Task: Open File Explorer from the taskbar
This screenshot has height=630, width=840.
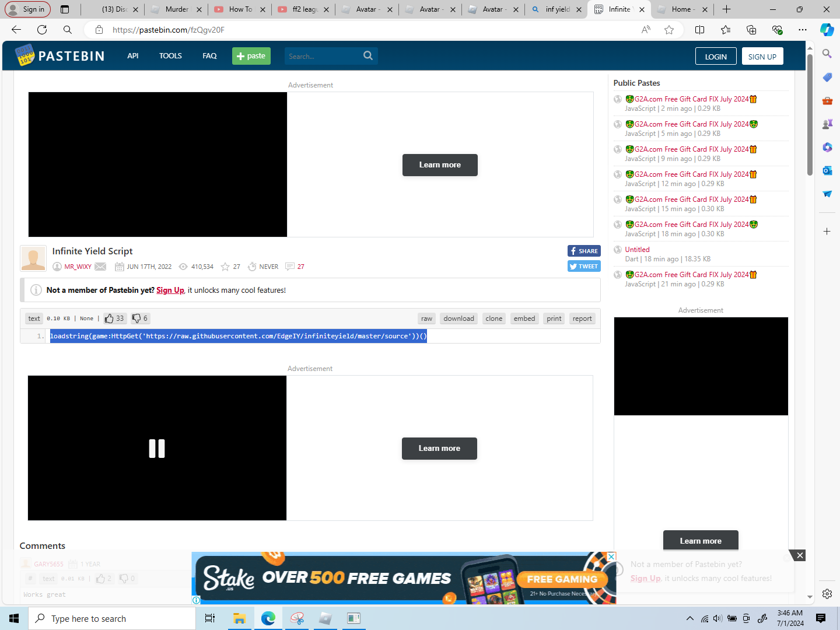Action: [239, 618]
